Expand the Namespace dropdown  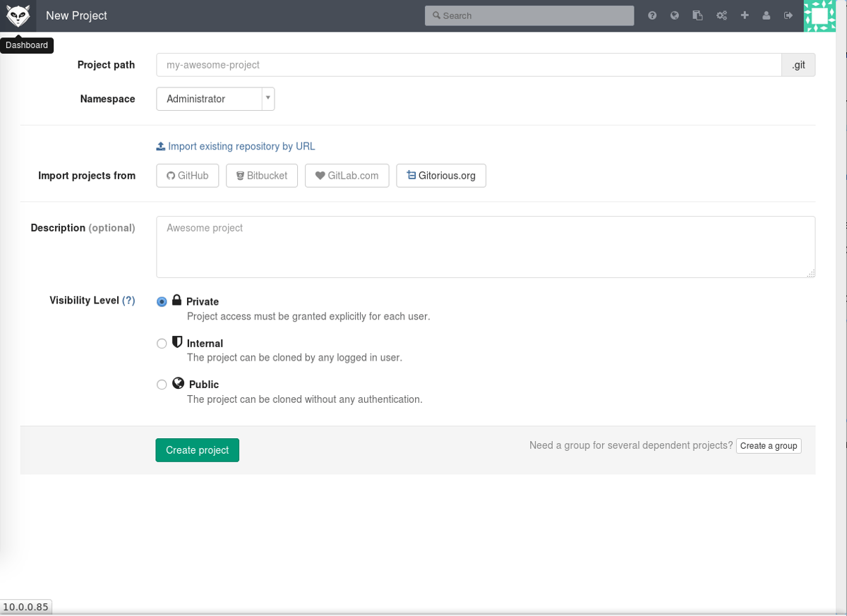pos(268,99)
